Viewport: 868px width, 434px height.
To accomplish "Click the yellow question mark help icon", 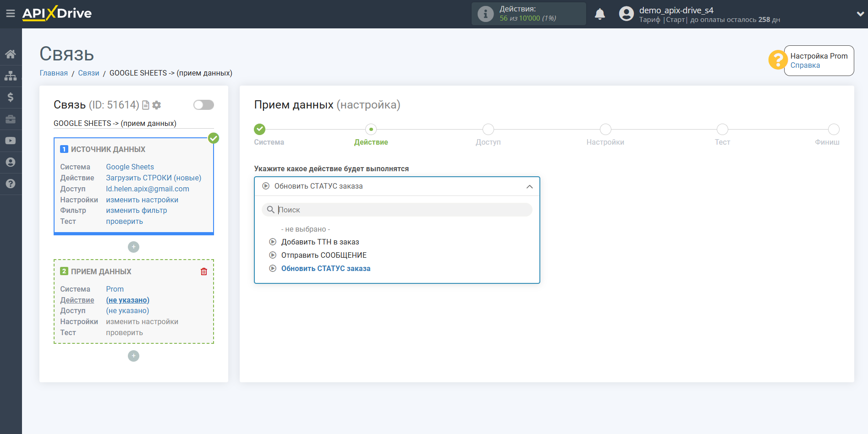I will (778, 60).
